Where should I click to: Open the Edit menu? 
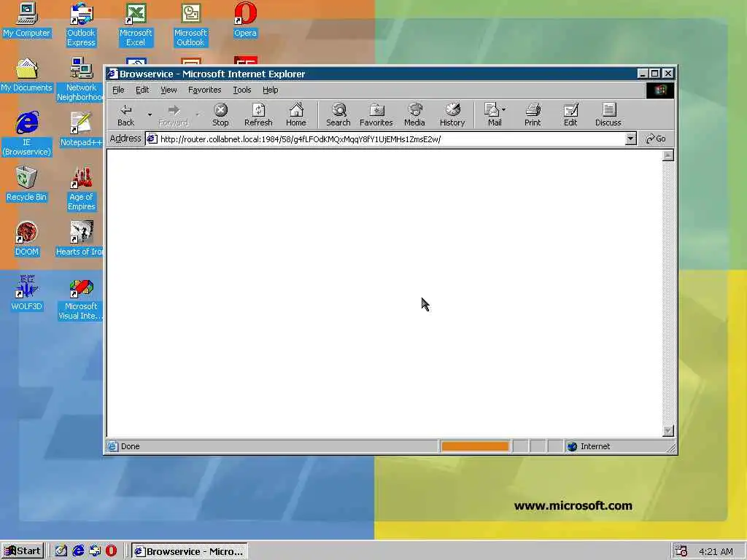pyautogui.click(x=142, y=90)
